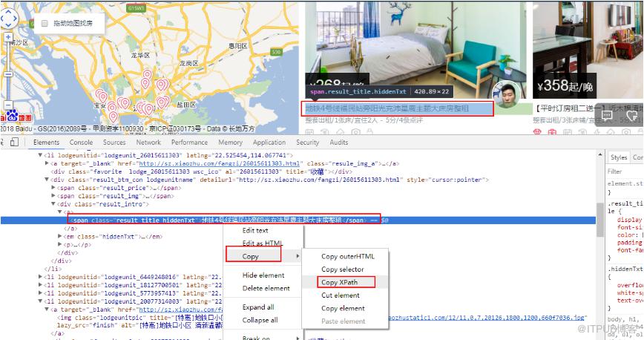Image resolution: width=644 pixels, height=340 pixels.
Task: Select the topmost pink marker below 龙华区
Action: click(148, 75)
